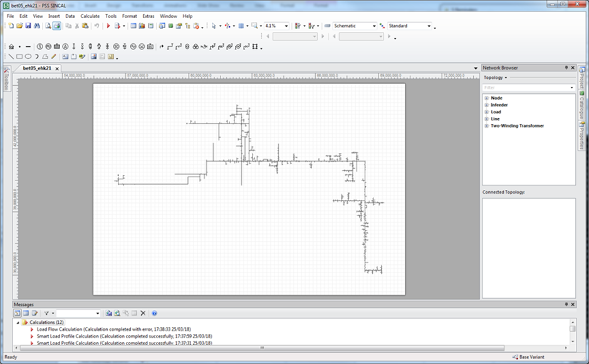Expand the Node tree item
Viewport: 589px width, 364px height.
pos(486,98)
